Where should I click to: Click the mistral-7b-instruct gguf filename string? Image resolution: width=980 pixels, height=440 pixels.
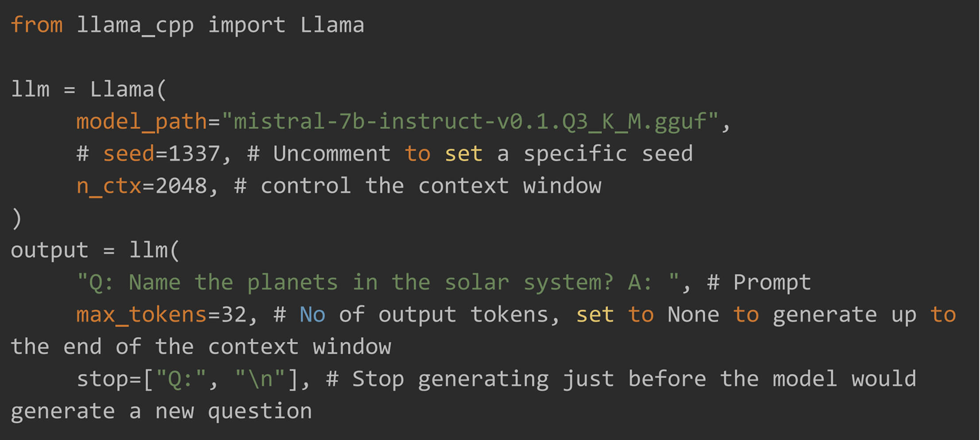pos(470,122)
